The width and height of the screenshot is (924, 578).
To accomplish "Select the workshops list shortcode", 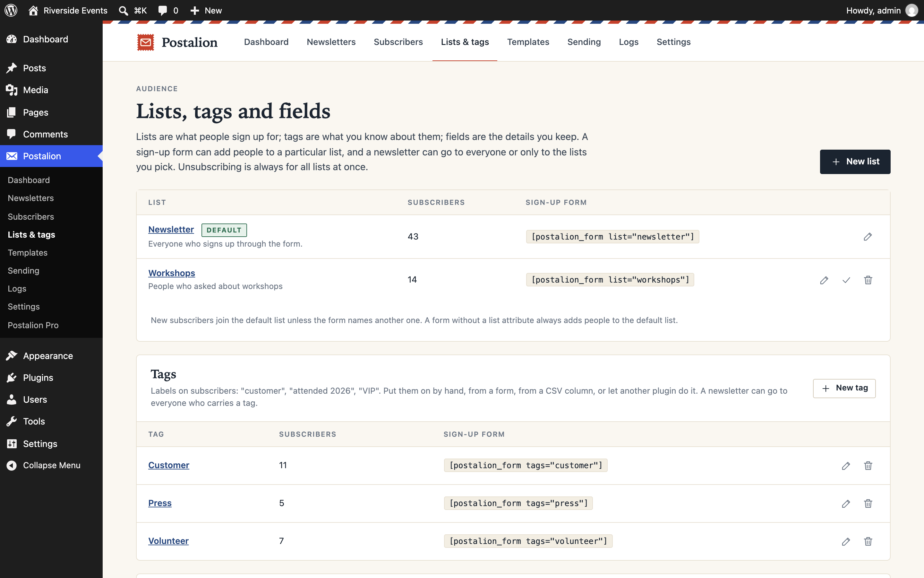I will 610,280.
